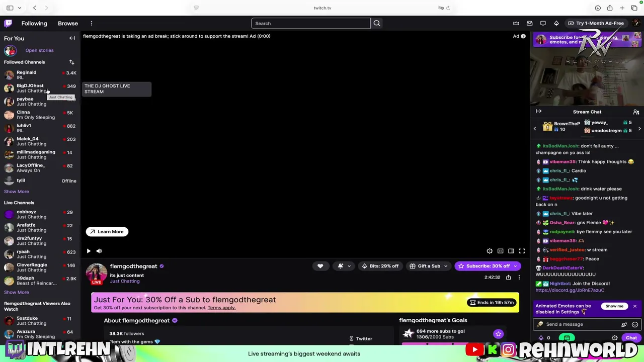
Task: Open the more options menu beside Browse
Action: click(x=92, y=23)
